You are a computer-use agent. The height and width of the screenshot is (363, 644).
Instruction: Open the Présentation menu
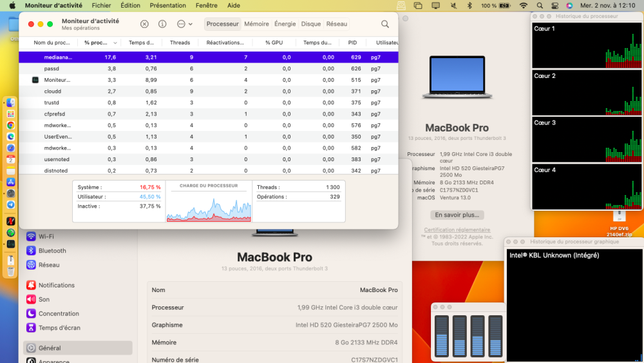click(x=167, y=5)
